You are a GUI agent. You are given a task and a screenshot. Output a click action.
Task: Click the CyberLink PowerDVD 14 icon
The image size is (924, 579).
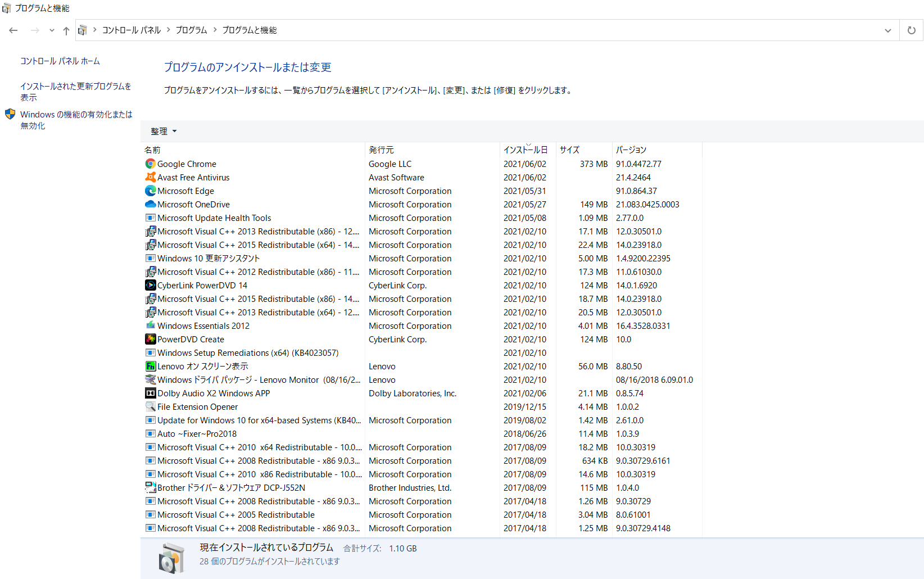[150, 286]
